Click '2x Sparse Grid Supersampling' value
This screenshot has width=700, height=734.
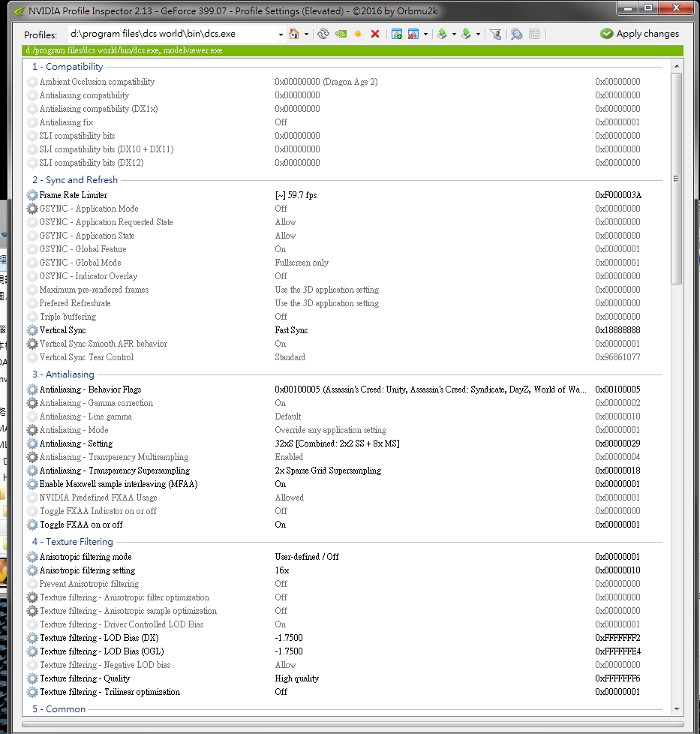(x=328, y=471)
